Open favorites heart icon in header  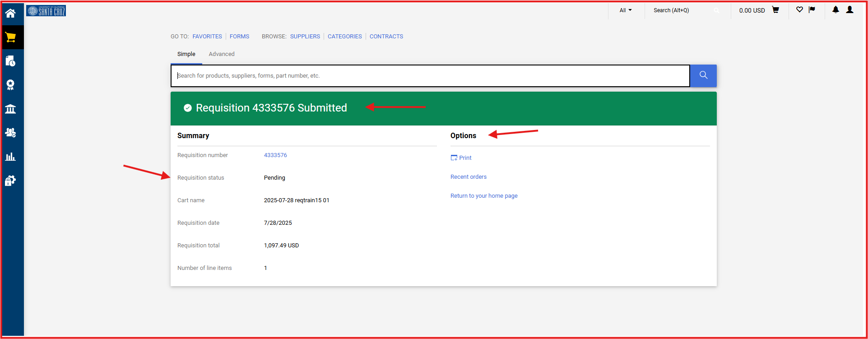click(799, 10)
